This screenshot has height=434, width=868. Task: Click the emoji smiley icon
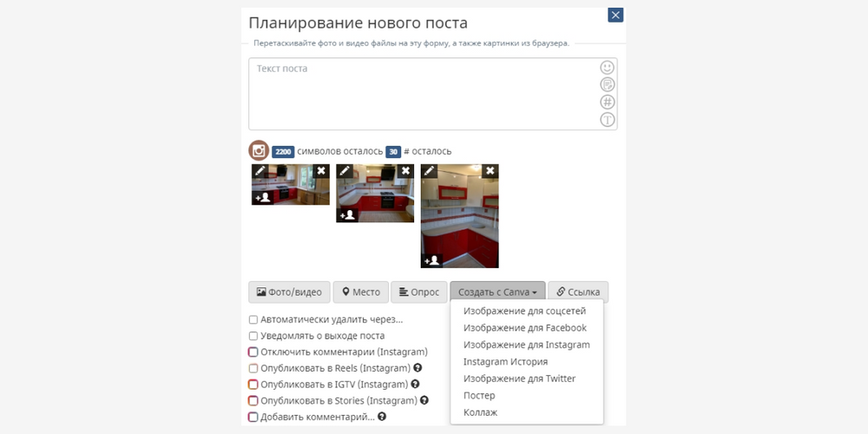click(608, 67)
